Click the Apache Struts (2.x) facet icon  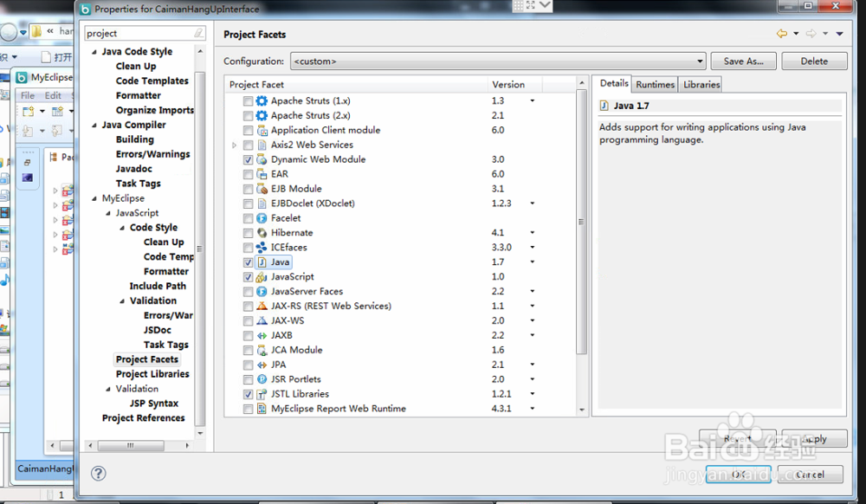(262, 115)
